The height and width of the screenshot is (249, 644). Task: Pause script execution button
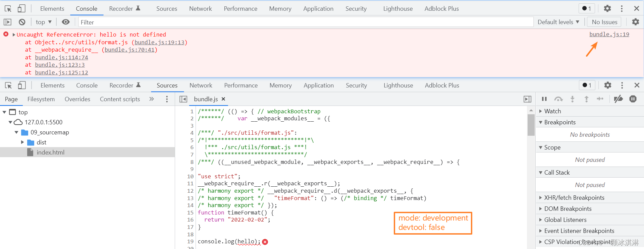(544, 99)
